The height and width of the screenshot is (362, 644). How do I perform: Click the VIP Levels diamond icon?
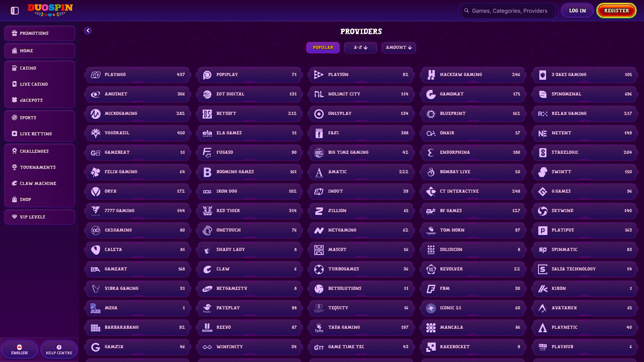pyautogui.click(x=14, y=217)
